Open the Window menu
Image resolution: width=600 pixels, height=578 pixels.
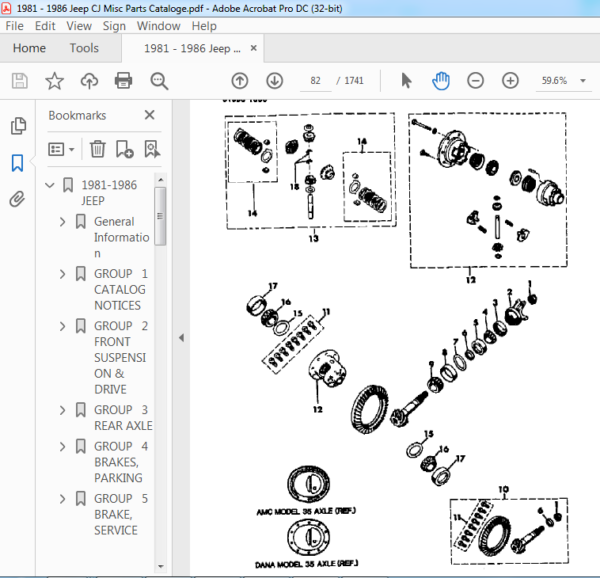[x=158, y=26]
